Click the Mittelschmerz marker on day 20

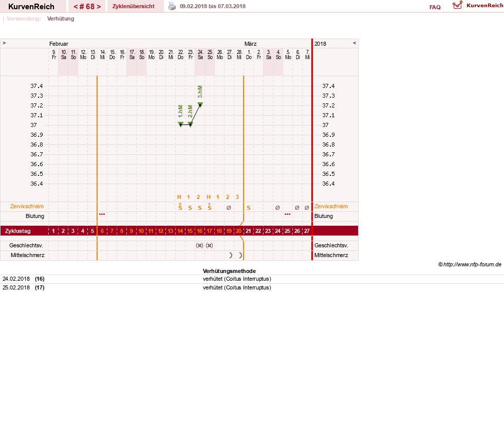click(240, 255)
